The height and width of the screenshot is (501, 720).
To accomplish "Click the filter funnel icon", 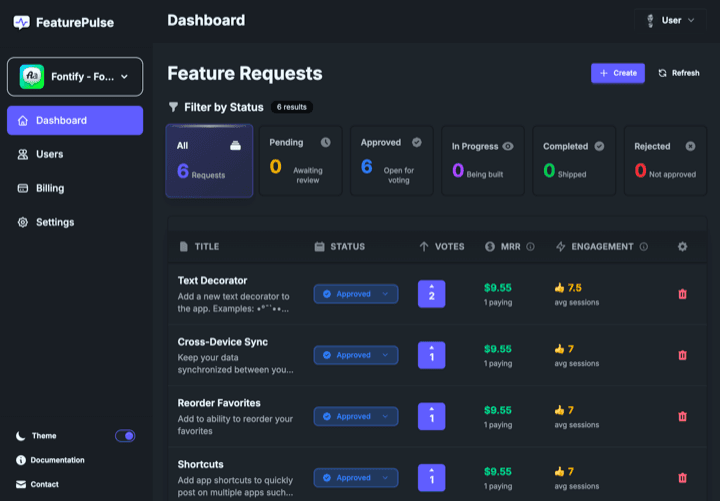I will click(x=173, y=107).
